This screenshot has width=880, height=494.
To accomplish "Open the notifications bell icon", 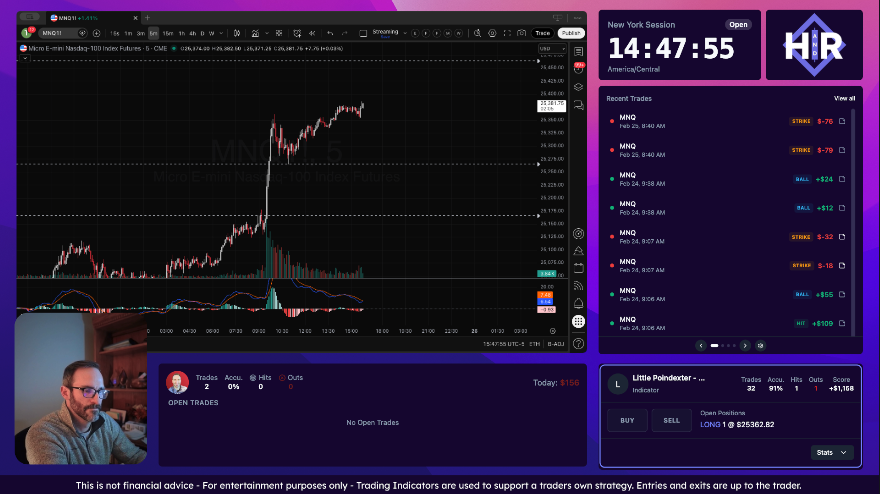I will (578, 303).
